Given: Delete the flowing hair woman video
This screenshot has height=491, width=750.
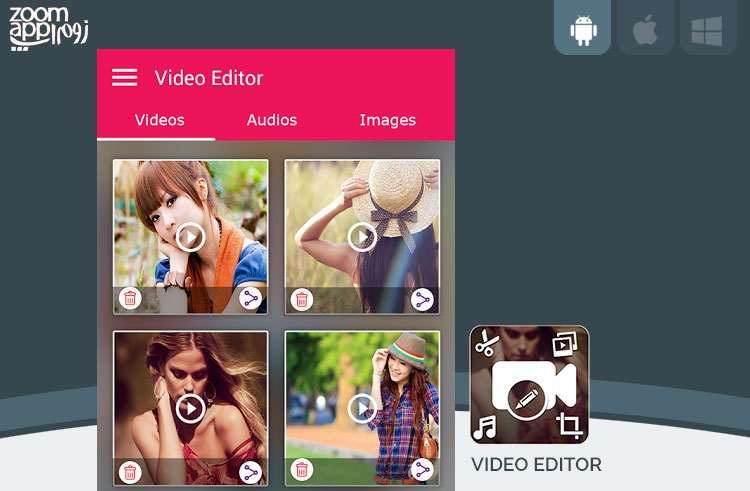Looking at the screenshot, I should pyautogui.click(x=130, y=472).
